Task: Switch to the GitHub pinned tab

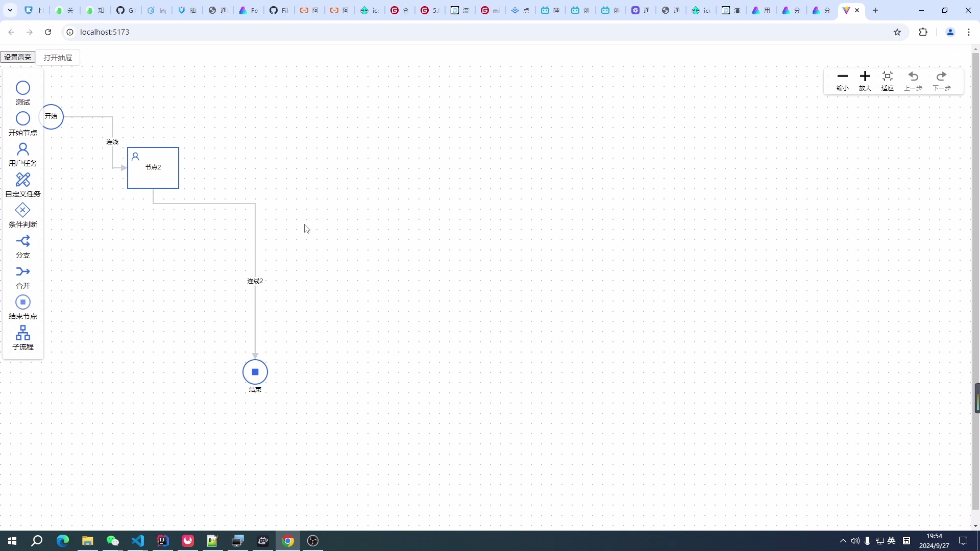Action: coord(126,10)
